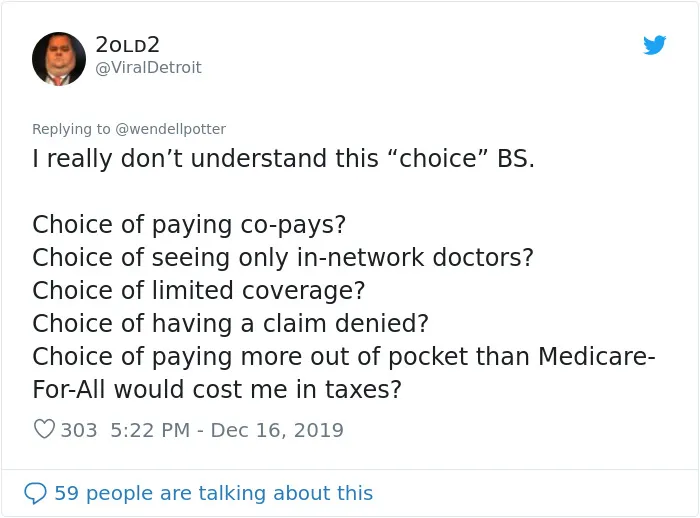This screenshot has width=700, height=518.
Task: Click the Dec 16, 2019 date
Action: pos(277,430)
